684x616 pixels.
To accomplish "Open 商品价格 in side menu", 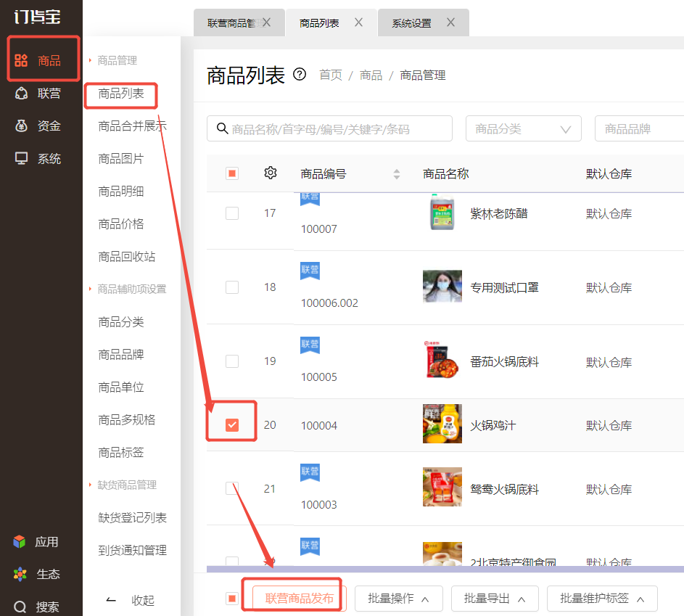I will coord(121,223).
